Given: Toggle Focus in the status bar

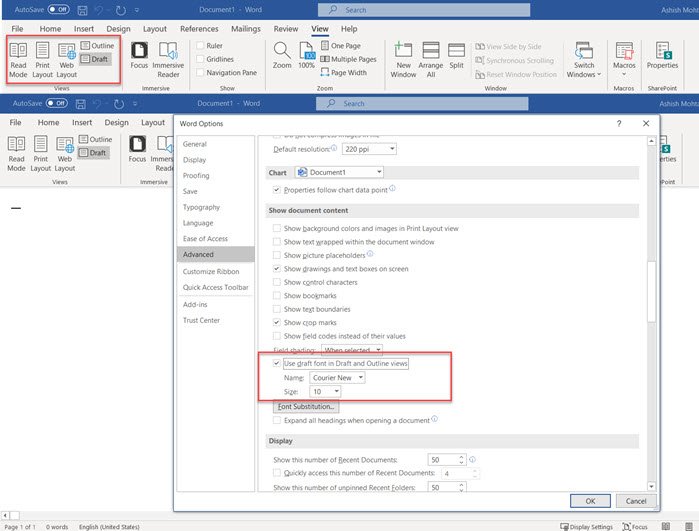Looking at the screenshot, I should [x=635, y=527].
